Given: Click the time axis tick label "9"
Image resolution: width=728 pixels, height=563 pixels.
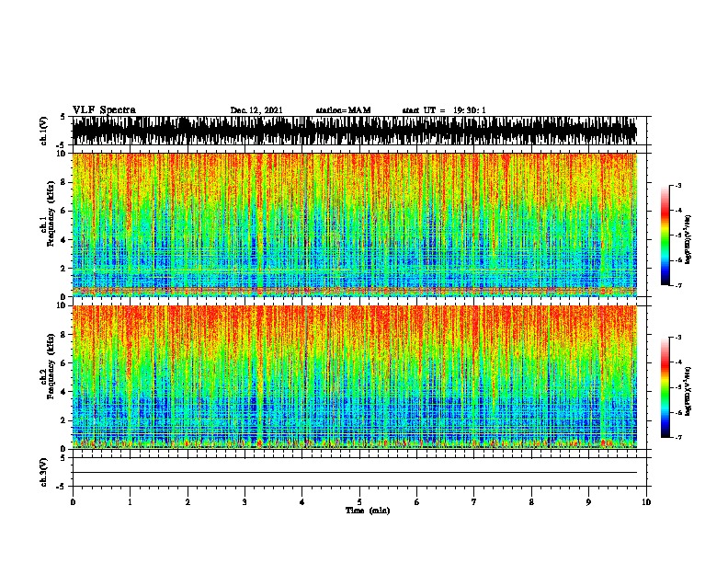Looking at the screenshot, I should 588,502.
